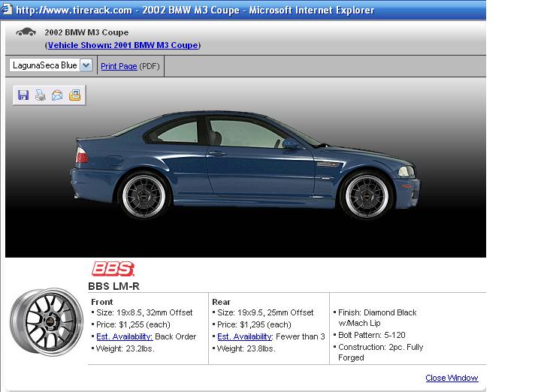541x392 pixels.
Task: Click the BBS LM-R wheel name
Action: click(114, 286)
